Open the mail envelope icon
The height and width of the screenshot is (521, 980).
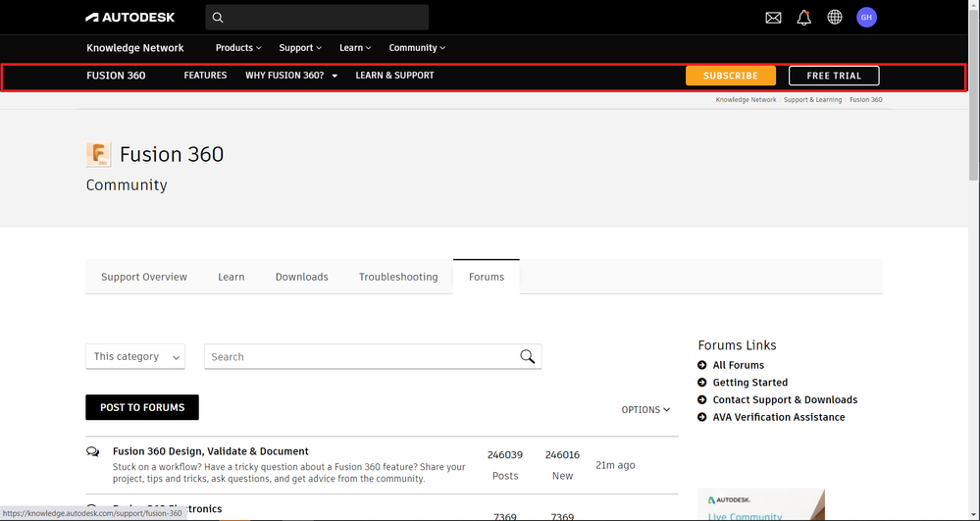pos(773,18)
